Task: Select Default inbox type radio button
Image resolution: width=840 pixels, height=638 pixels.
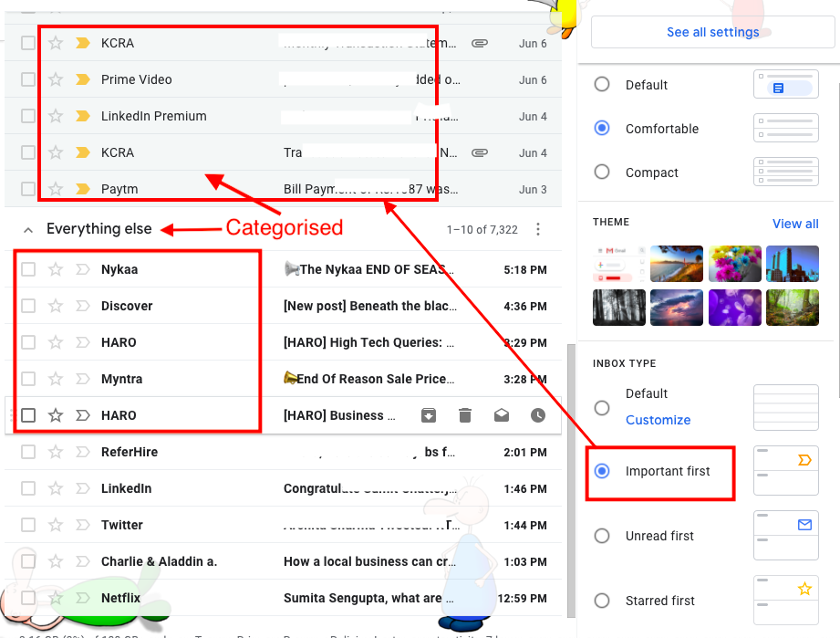Action: pos(602,407)
